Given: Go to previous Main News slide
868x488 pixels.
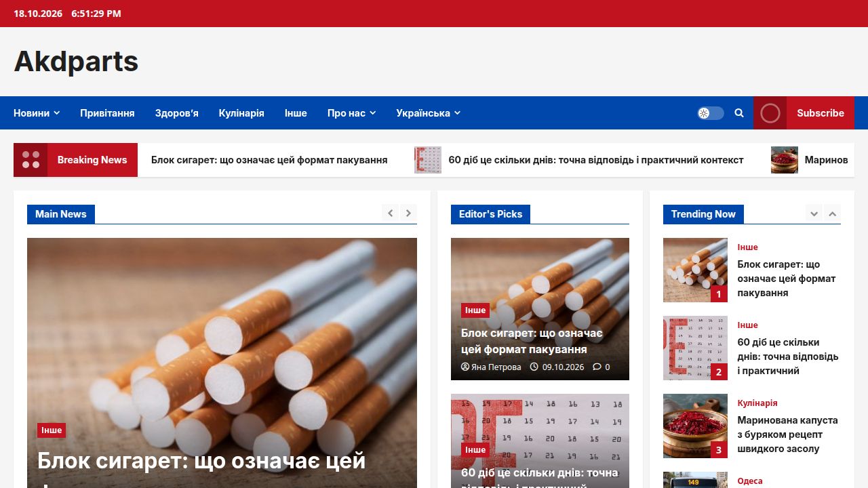Looking at the screenshot, I should (x=390, y=213).
